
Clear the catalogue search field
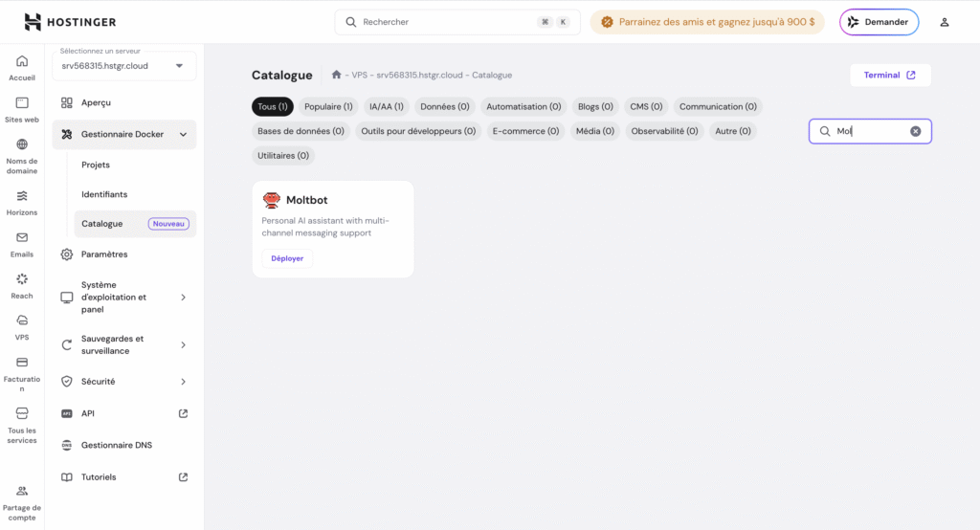pos(915,131)
